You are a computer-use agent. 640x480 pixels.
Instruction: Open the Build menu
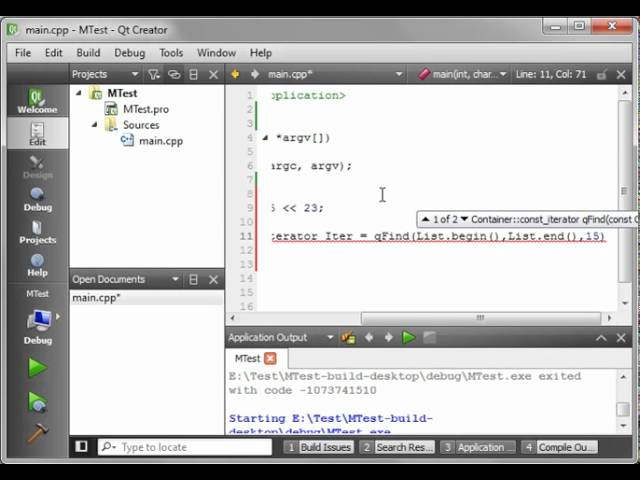coord(88,53)
